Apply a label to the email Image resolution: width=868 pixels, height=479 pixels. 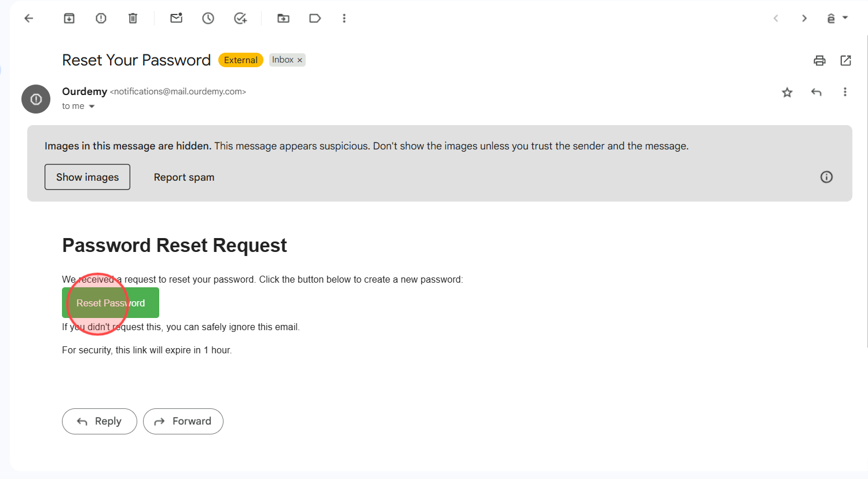coord(315,18)
